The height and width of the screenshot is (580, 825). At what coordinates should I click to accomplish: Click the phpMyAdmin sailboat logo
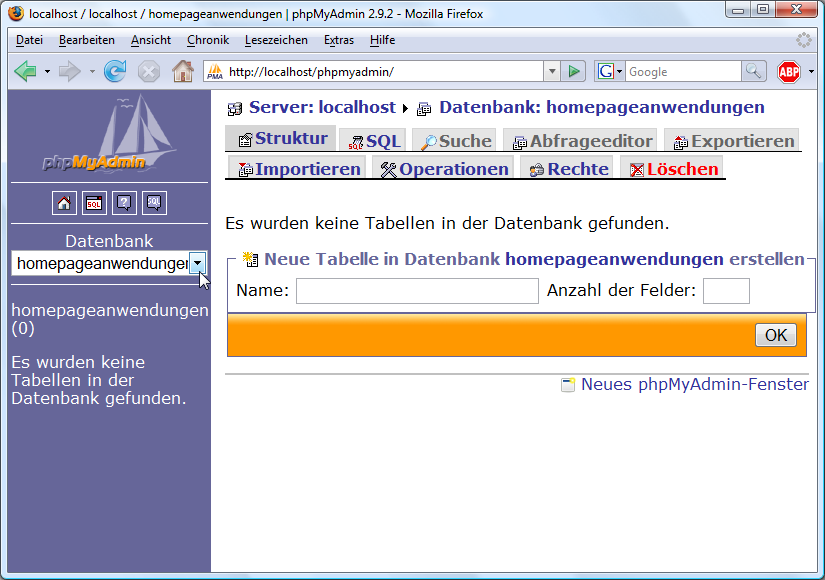[x=109, y=134]
